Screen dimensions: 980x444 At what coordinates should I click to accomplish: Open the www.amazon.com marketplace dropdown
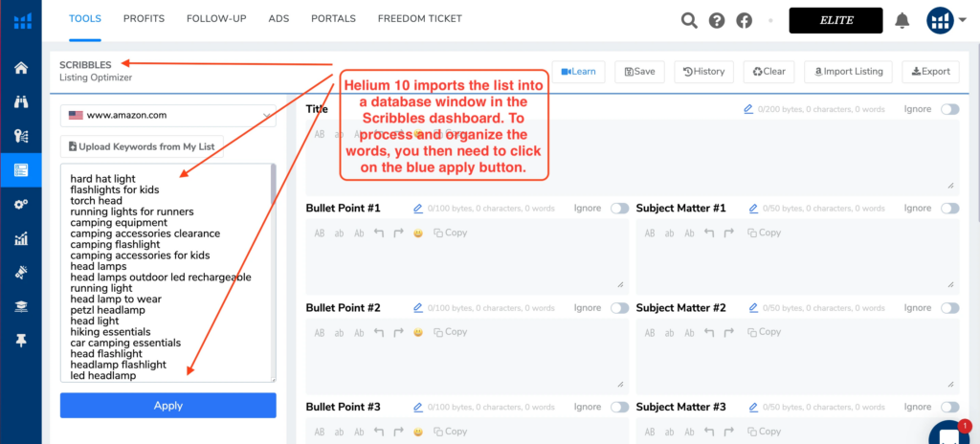coord(168,115)
